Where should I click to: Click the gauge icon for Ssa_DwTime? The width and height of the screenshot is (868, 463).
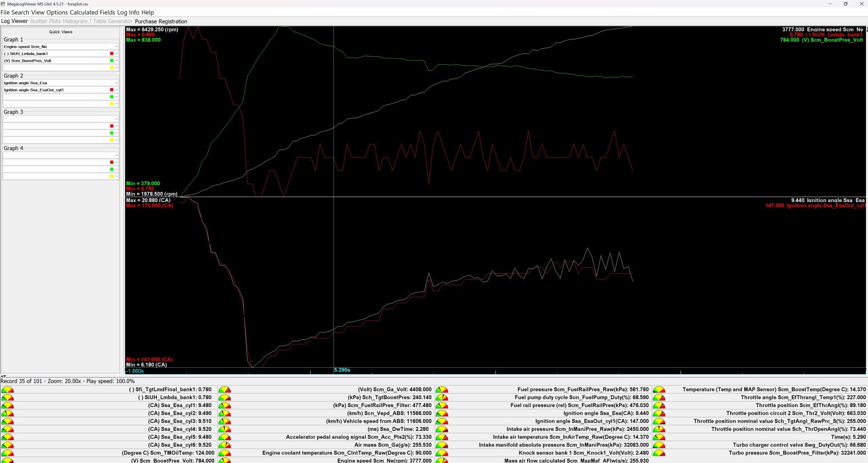tap(225, 430)
